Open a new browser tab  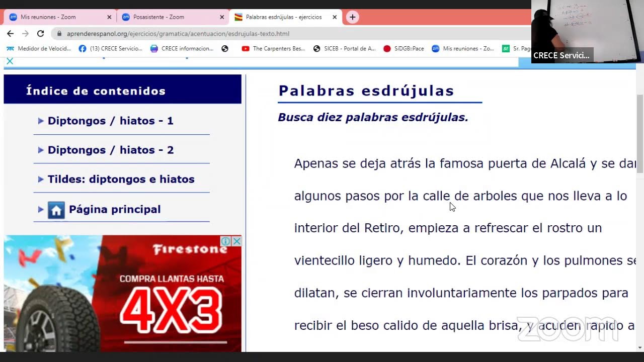pos(353,17)
